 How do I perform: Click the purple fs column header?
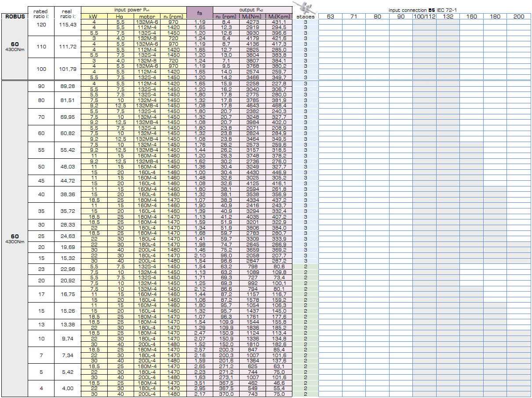point(200,13)
